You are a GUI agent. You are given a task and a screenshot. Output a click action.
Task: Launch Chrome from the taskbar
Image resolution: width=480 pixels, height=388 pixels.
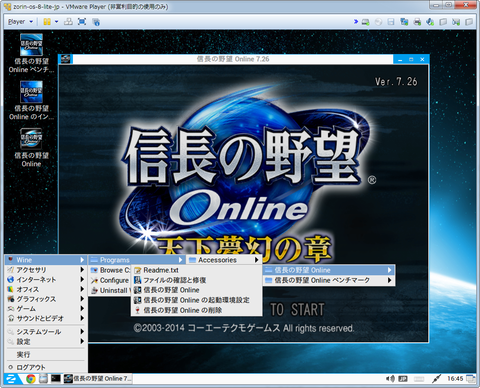point(31,379)
